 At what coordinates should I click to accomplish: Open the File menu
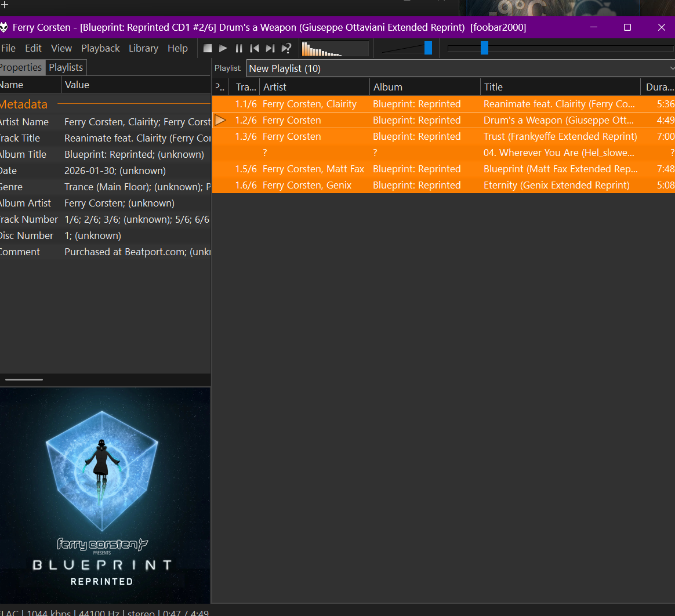tap(8, 48)
